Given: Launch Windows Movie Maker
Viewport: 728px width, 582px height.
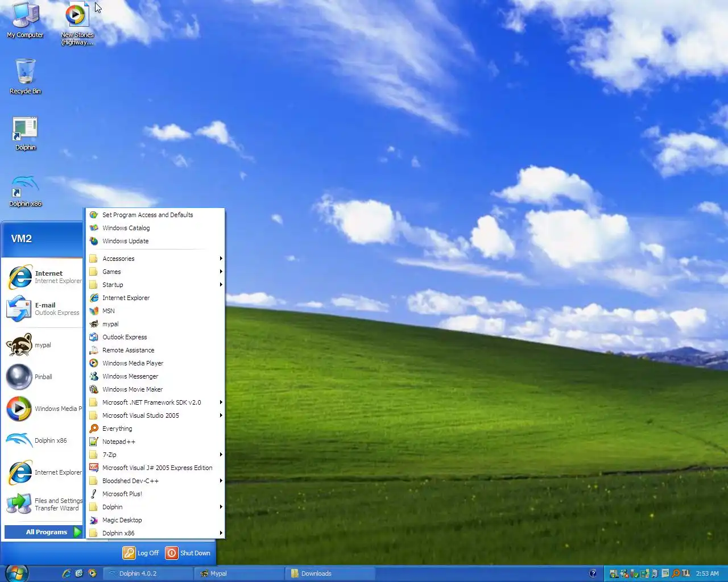Looking at the screenshot, I should point(155,389).
